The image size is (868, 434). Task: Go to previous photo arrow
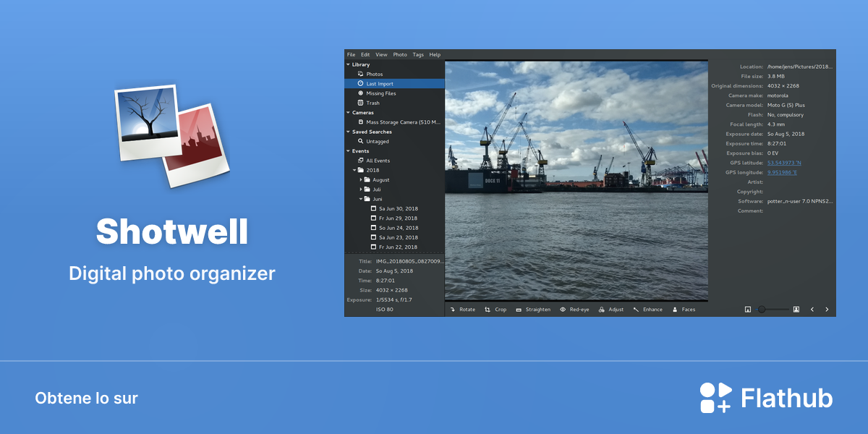812,310
